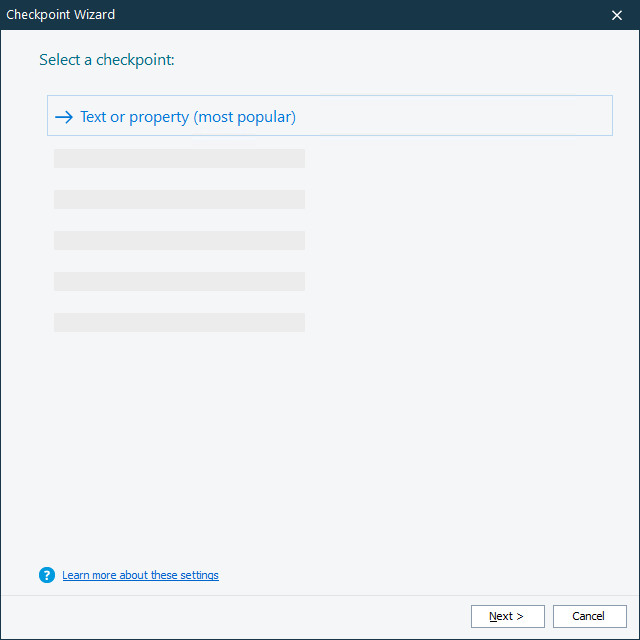Viewport: 640px width, 640px height.
Task: Open the Learn more about these settings link
Action: coord(140,575)
